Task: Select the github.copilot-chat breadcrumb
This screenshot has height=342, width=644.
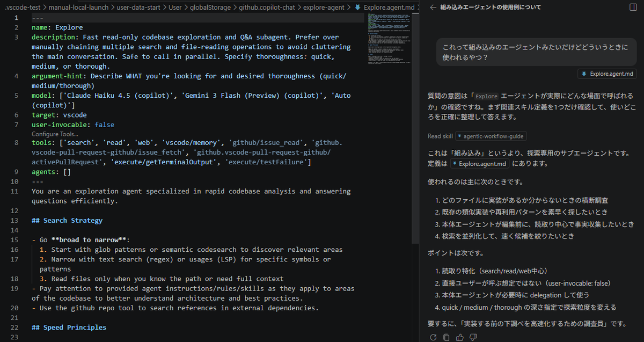Action: click(x=267, y=8)
